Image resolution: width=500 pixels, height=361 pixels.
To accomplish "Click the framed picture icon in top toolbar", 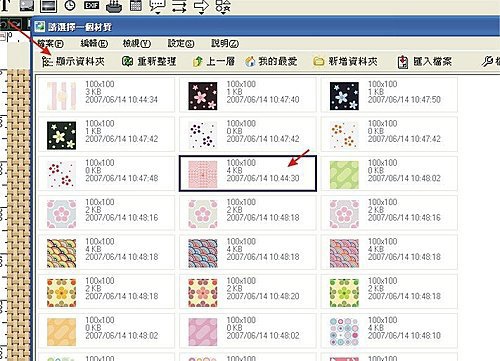I will (x=48, y=6).
